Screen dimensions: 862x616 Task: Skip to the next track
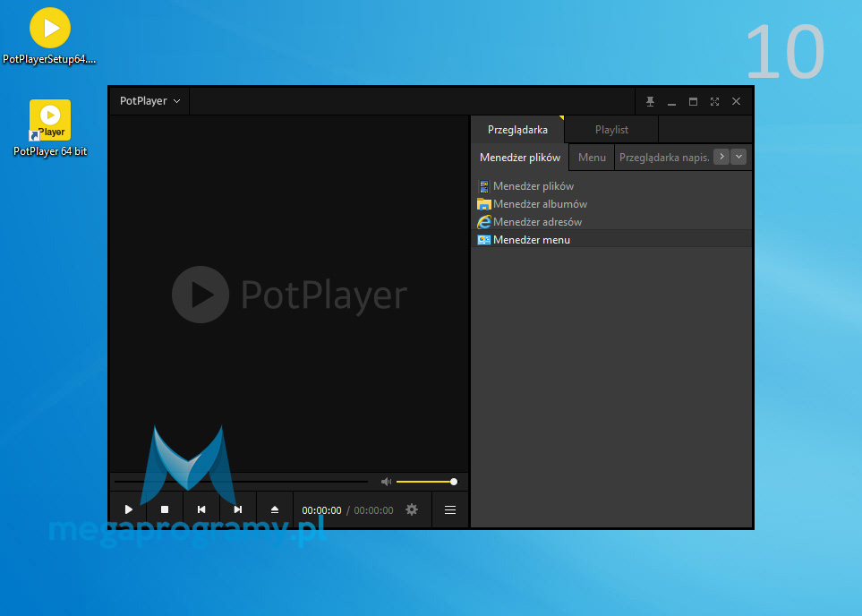click(x=237, y=509)
